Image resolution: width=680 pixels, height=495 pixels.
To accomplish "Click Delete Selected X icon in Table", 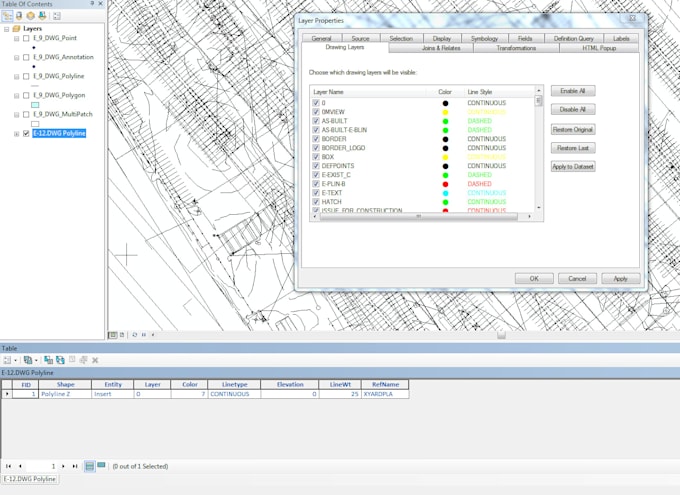I will click(95, 360).
